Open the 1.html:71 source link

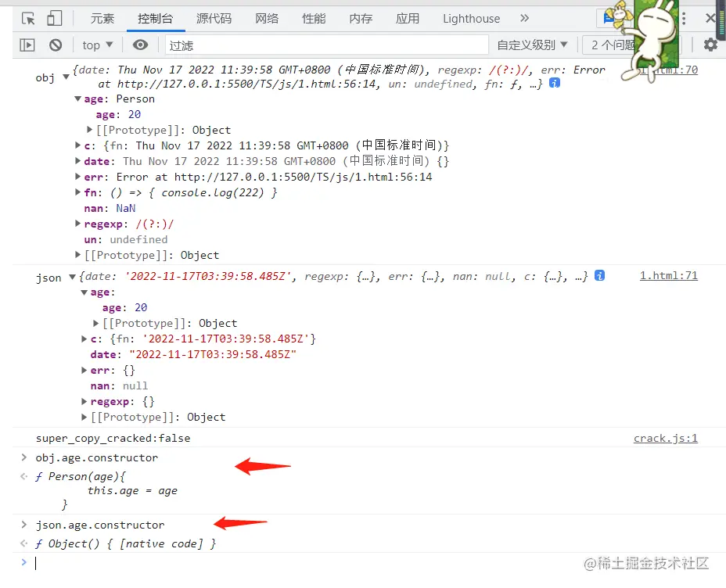668,275
